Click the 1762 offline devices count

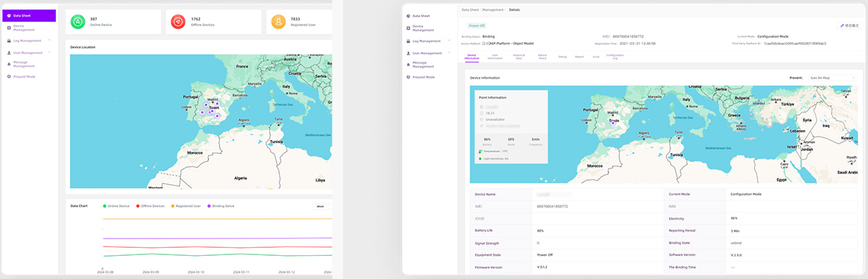pyautogui.click(x=197, y=19)
